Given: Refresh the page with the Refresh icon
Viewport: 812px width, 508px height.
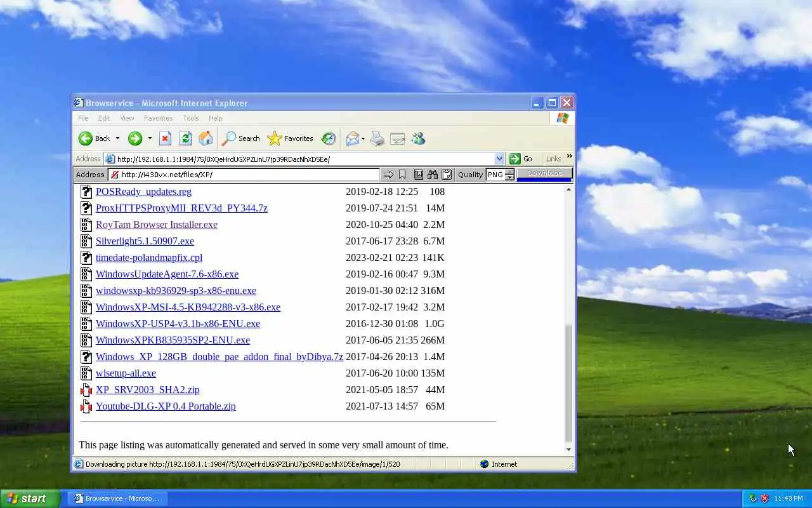Looking at the screenshot, I should 185,138.
